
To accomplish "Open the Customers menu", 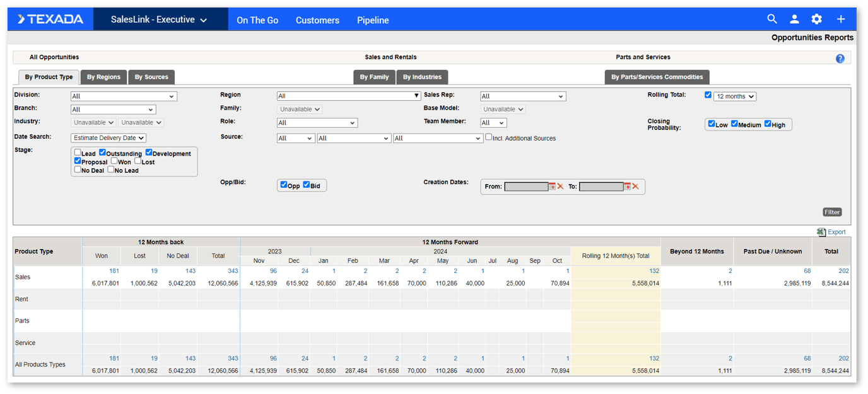I will [x=317, y=20].
